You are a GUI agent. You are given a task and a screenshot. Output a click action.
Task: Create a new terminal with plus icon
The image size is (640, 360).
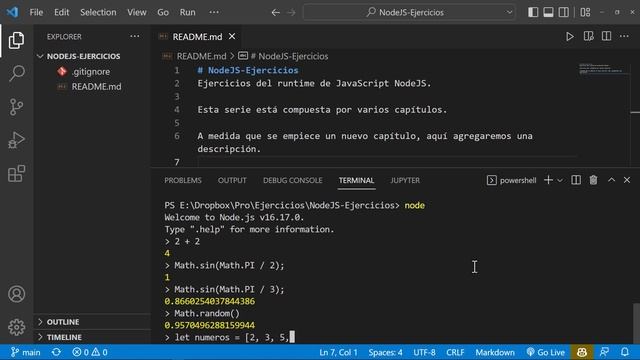pos(548,180)
